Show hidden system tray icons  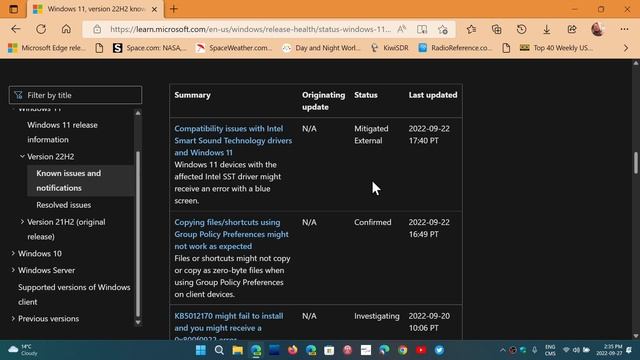click(x=502, y=350)
